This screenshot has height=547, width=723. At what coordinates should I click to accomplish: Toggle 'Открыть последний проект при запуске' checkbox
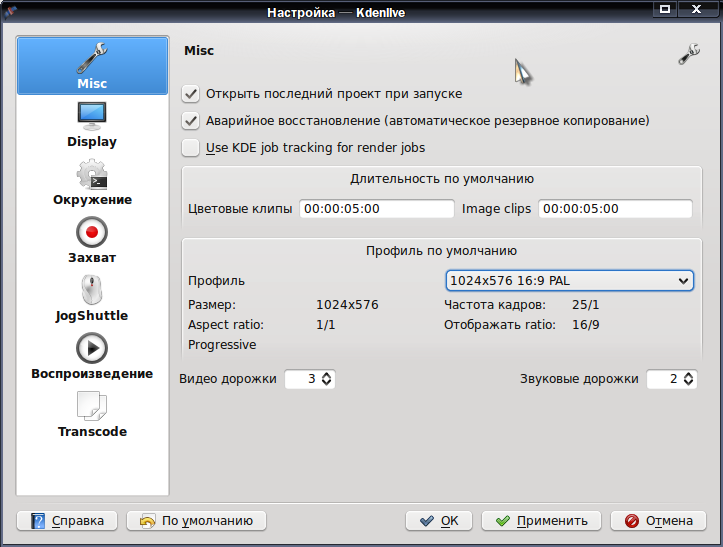point(190,94)
